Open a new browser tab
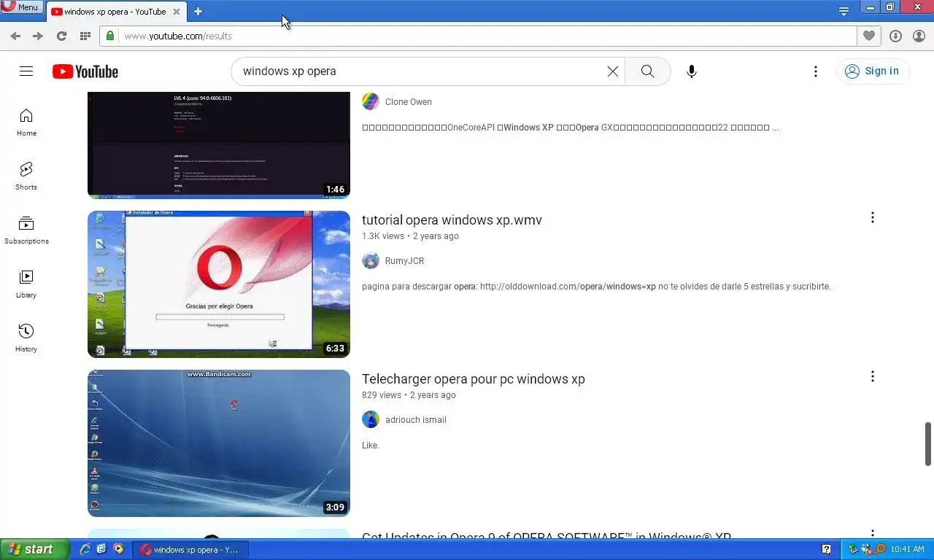Viewport: 934px width, 560px height. 198,12
